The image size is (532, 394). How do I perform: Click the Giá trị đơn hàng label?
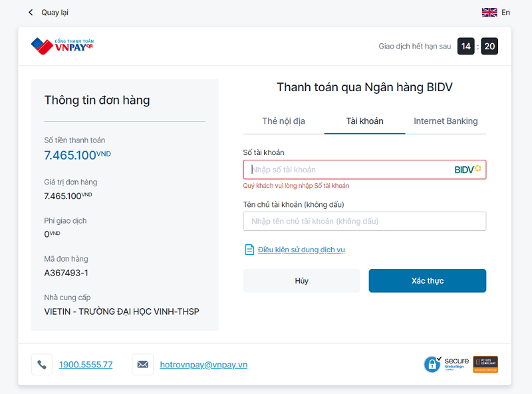coord(70,182)
